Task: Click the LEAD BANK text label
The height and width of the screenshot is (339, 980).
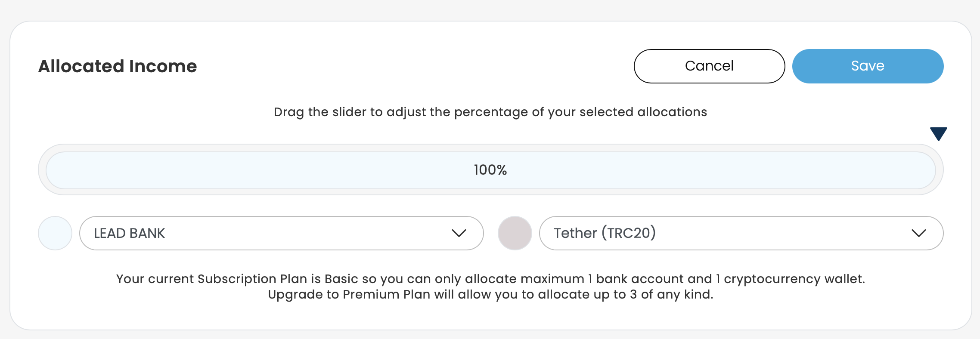Action: pyautogui.click(x=129, y=233)
